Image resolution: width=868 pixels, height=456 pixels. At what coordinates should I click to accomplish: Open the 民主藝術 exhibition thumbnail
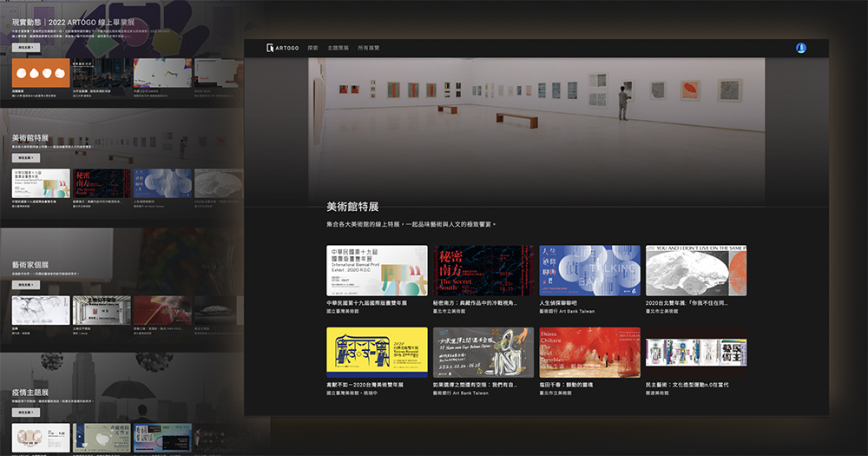coord(696,352)
